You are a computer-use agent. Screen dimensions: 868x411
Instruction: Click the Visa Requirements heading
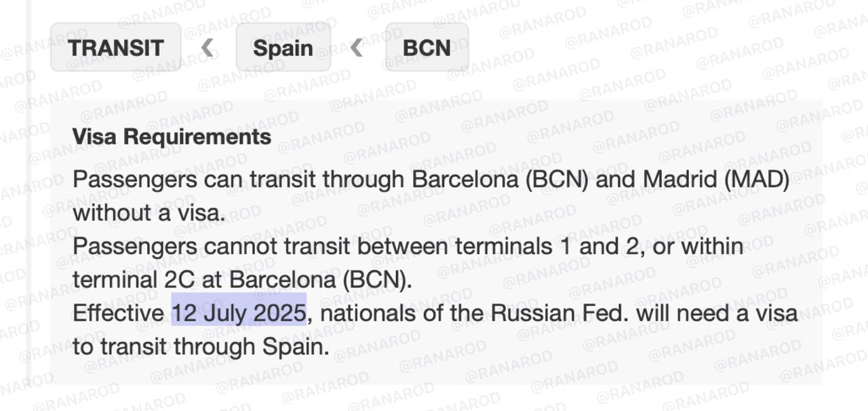point(172,136)
